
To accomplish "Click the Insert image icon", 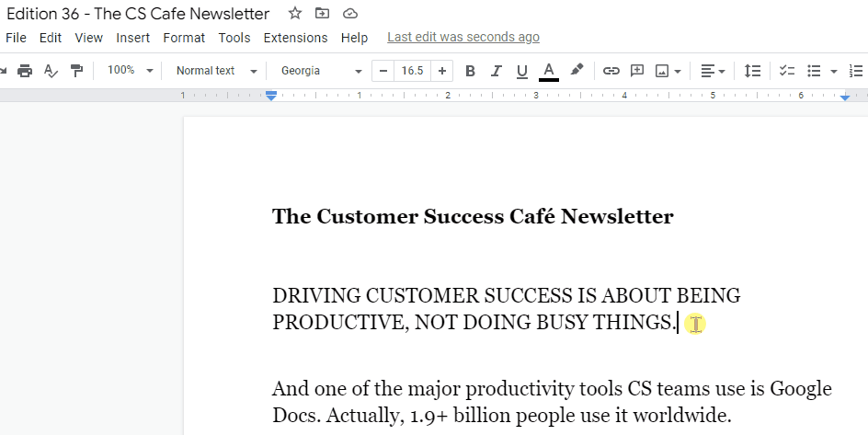I will coord(662,71).
